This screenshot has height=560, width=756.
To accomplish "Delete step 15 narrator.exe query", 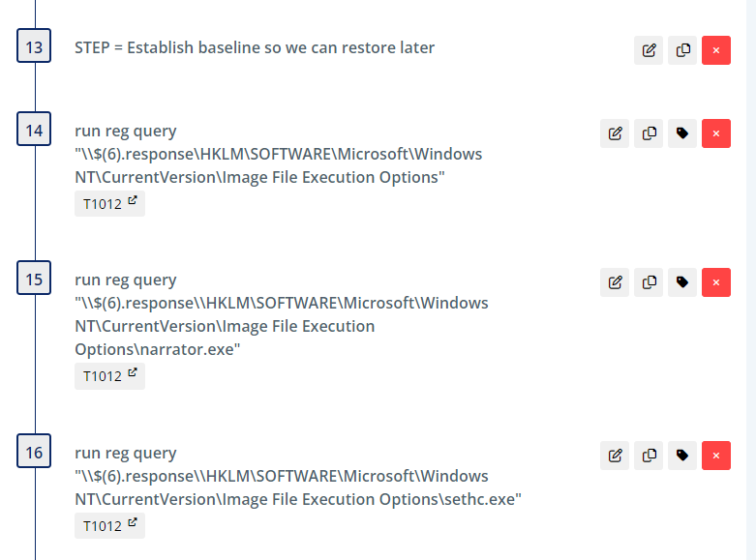I will click(x=716, y=282).
